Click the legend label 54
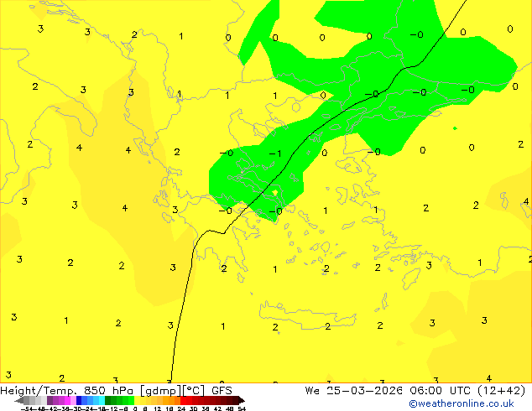This screenshot has width=532, height=411. pos(242,408)
